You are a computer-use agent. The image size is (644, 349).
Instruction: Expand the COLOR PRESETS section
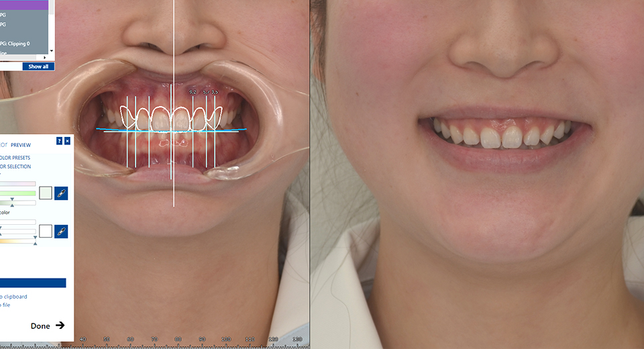pos(15,158)
